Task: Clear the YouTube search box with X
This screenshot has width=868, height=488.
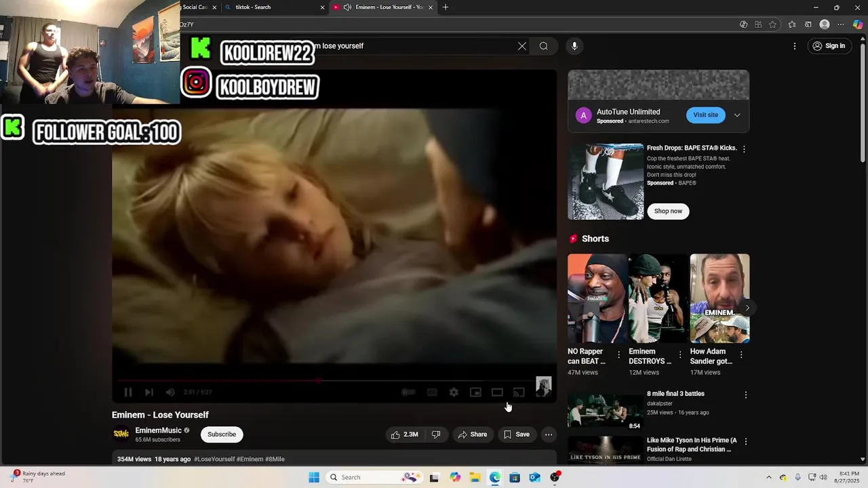Action: coord(522,46)
